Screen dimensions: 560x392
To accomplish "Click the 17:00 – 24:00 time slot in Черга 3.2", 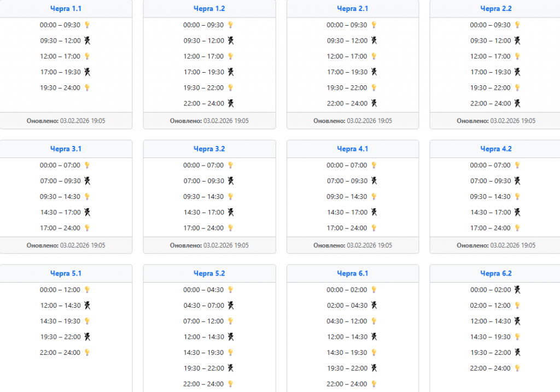I will [204, 228].
